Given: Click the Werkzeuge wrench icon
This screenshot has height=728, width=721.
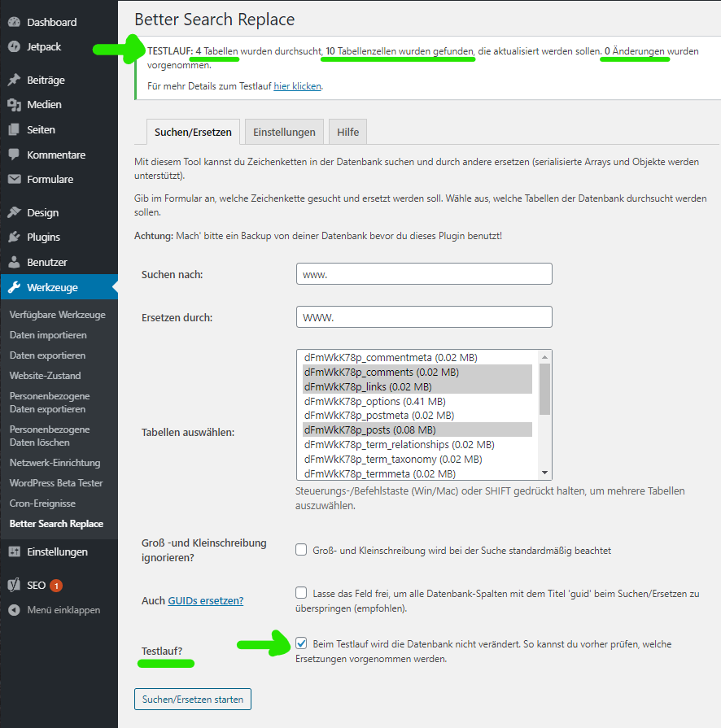Looking at the screenshot, I should click(x=15, y=287).
